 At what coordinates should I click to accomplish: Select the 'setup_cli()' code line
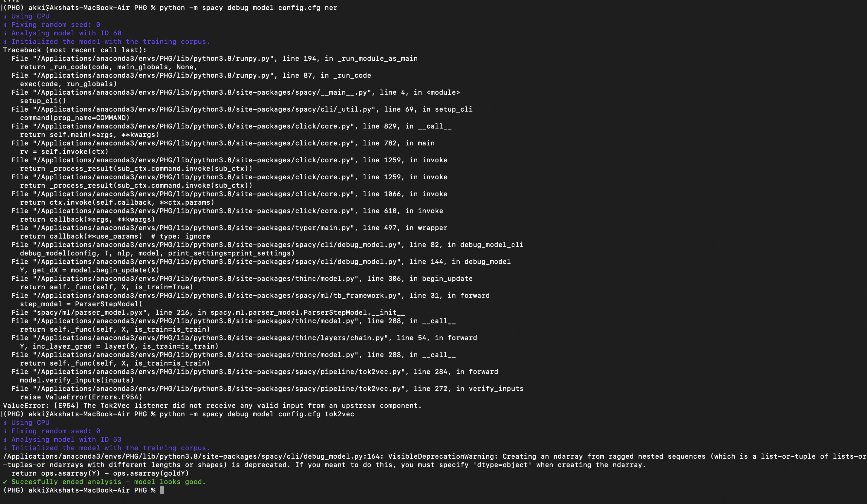pos(43,101)
